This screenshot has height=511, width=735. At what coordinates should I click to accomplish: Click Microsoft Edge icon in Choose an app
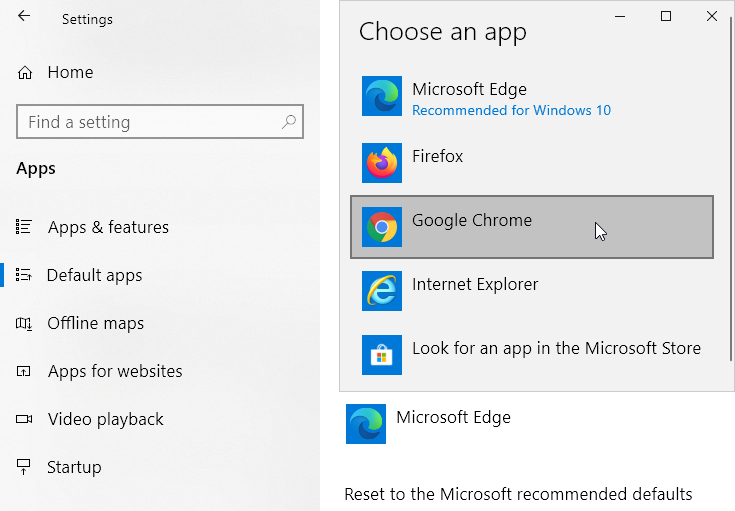(382, 96)
